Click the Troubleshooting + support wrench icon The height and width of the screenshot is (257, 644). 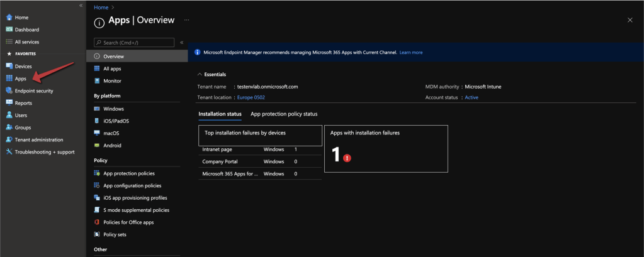point(9,151)
